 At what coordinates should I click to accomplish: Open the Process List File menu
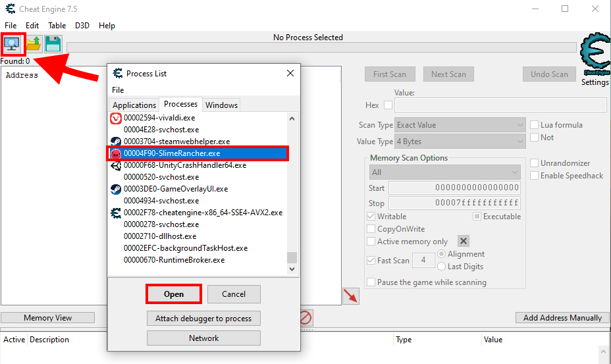(118, 90)
